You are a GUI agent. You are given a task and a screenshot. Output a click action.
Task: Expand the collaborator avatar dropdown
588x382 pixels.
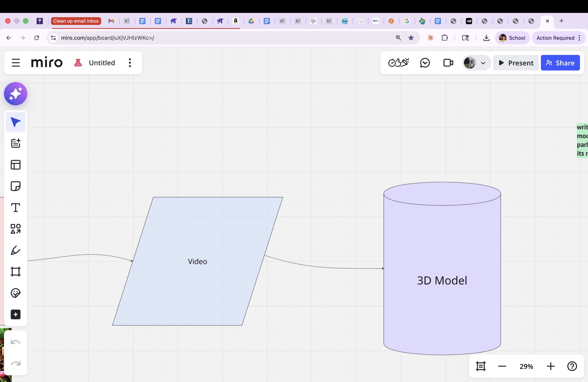(483, 63)
